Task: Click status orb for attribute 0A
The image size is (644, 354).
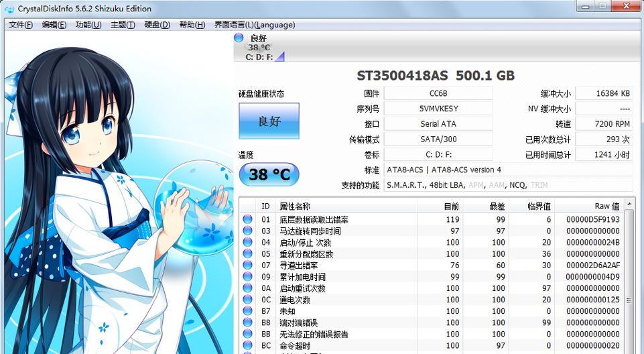Action: click(247, 288)
